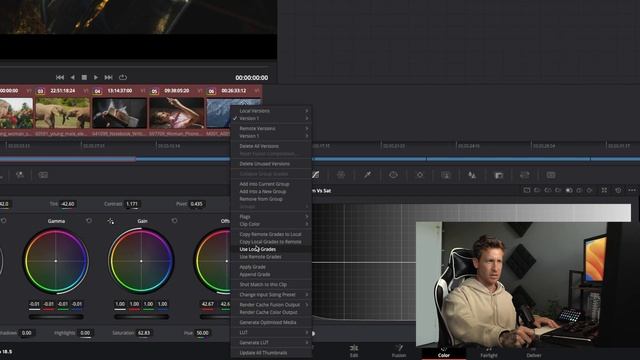Switch to the Fairlight page

(489, 351)
